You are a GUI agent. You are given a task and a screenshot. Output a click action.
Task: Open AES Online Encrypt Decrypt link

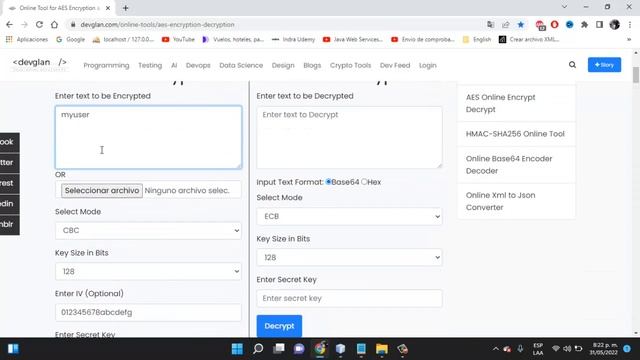[x=500, y=103]
